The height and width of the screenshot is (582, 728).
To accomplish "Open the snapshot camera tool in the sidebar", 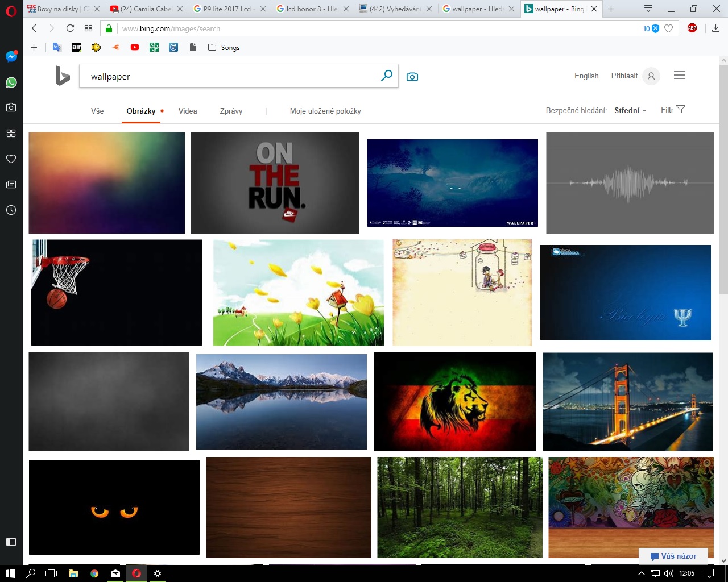I will (11, 107).
